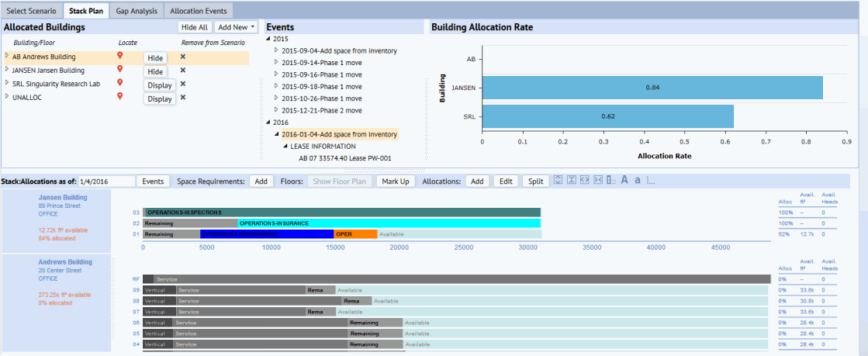Screen dimensions: 868x356
Task: Expand the 2015-09-14-Phase 1 move event
Action: coord(277,63)
